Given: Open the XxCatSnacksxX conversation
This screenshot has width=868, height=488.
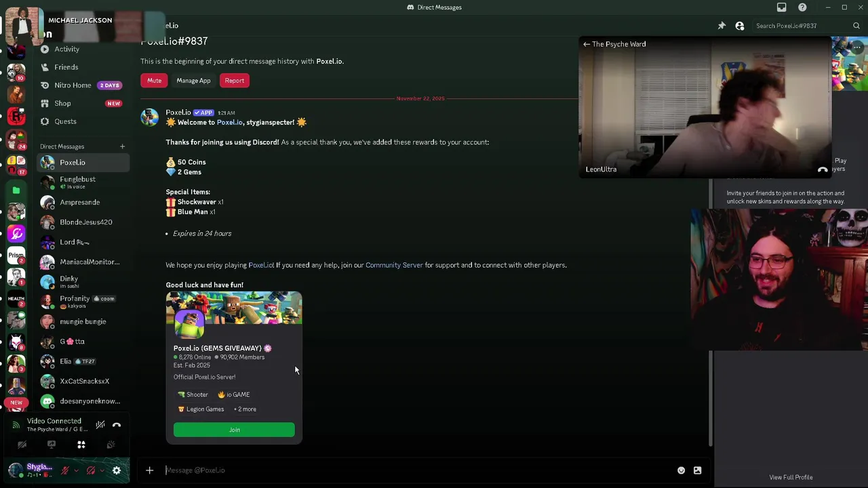Looking at the screenshot, I should 83,381.
